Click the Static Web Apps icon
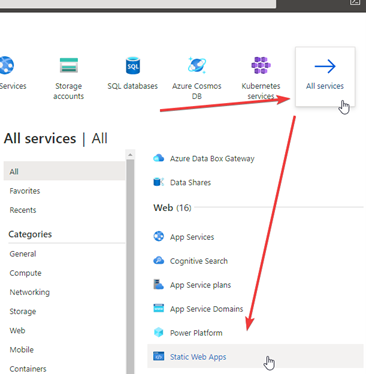 tap(158, 356)
